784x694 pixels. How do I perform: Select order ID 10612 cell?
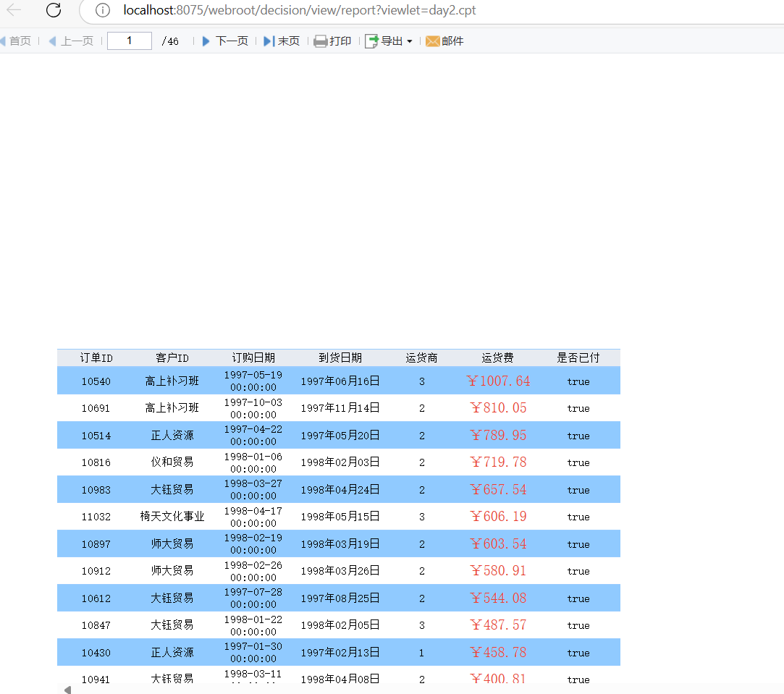point(96,598)
